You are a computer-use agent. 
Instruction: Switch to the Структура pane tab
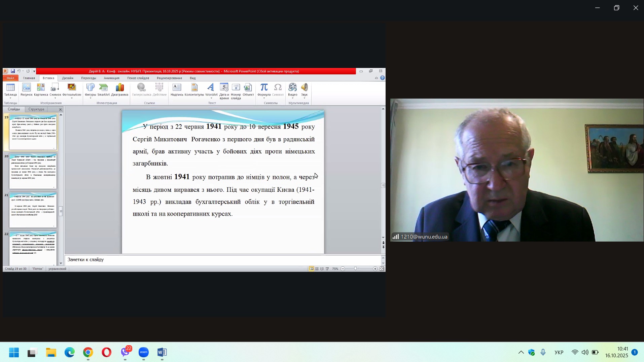coord(36,109)
